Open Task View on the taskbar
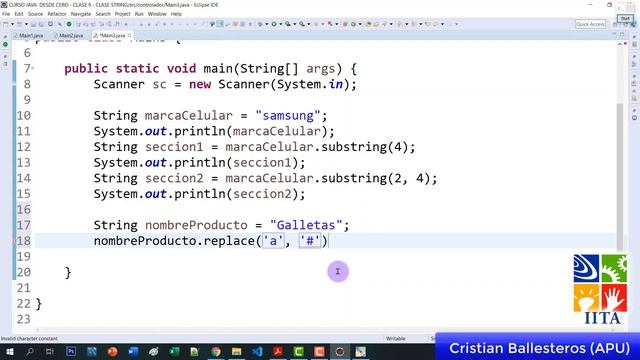This screenshot has height=360, width=640. [x=50, y=351]
